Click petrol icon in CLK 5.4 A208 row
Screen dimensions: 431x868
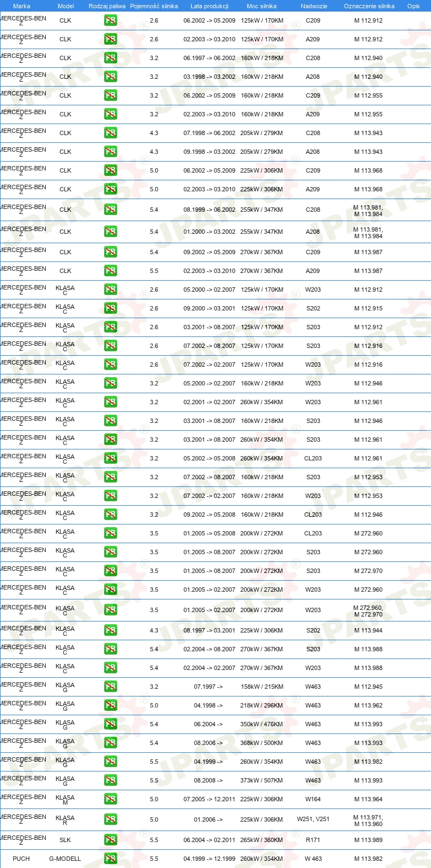[110, 232]
